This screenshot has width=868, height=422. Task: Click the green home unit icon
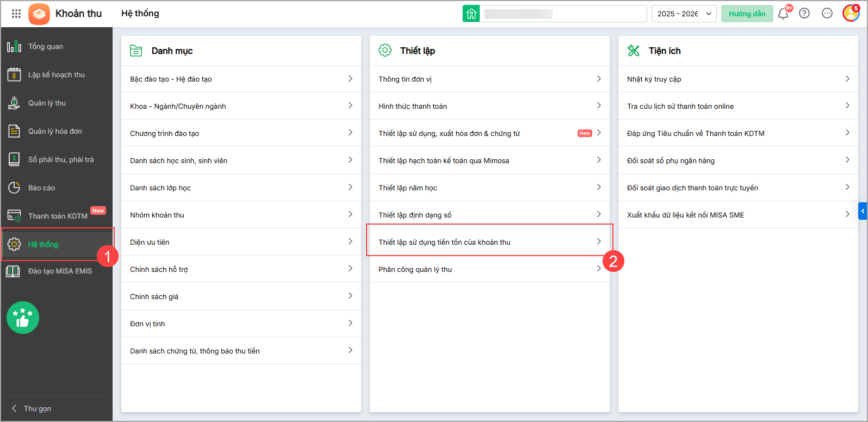(x=471, y=14)
